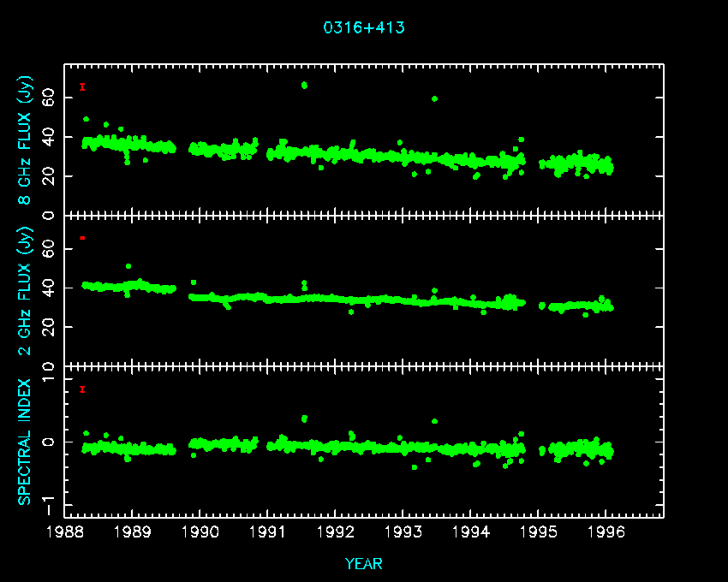Click the YEAR axis label
This screenshot has height=582, width=728.
pyautogui.click(x=364, y=563)
